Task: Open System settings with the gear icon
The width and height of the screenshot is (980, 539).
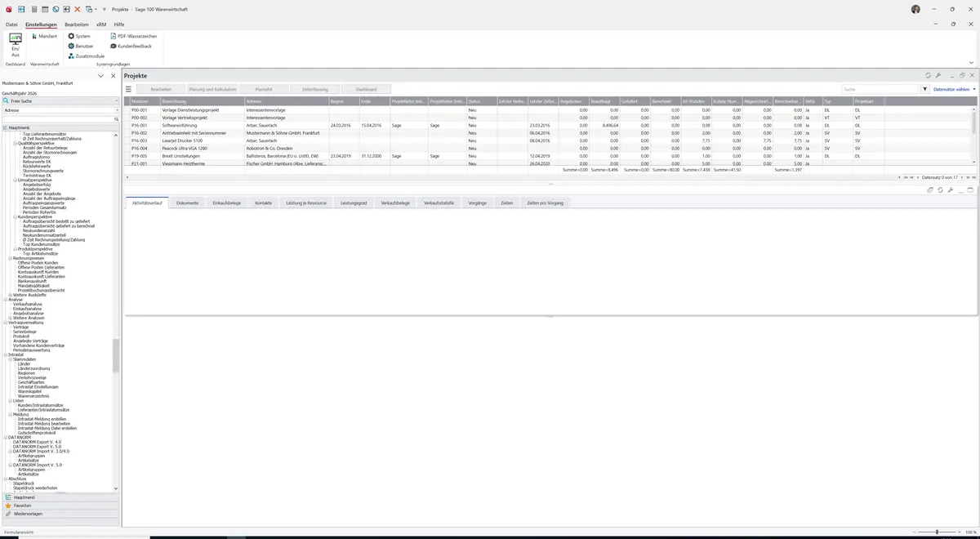Action: pyautogui.click(x=79, y=37)
